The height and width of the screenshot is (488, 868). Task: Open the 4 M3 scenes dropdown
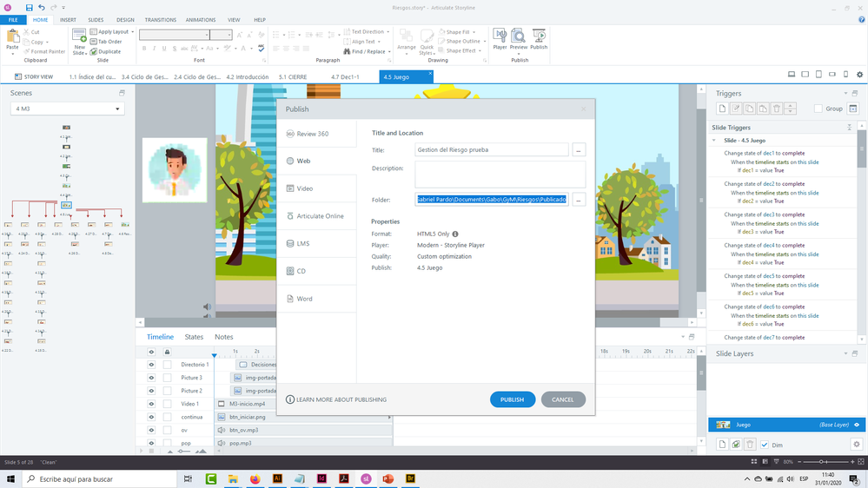click(68, 109)
